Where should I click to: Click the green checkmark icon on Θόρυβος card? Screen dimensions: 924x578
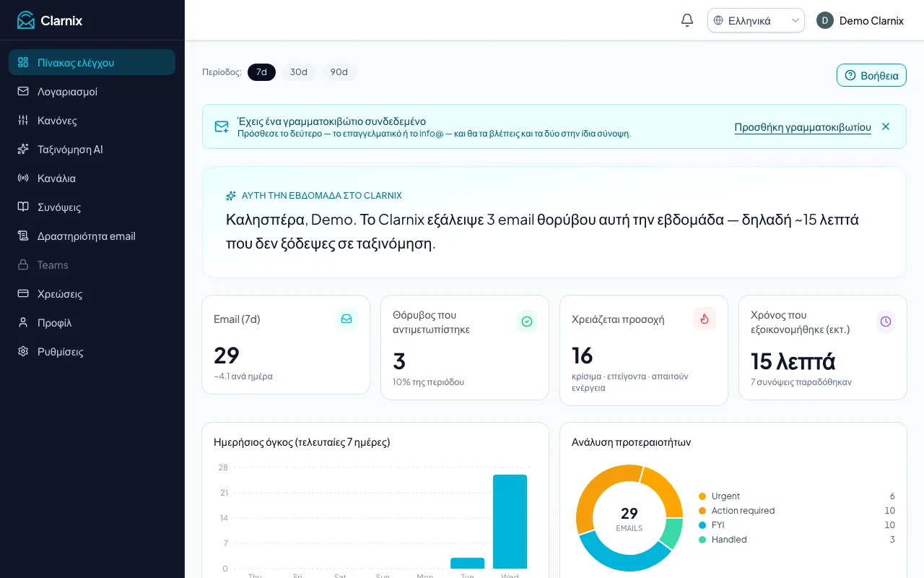[x=527, y=322]
